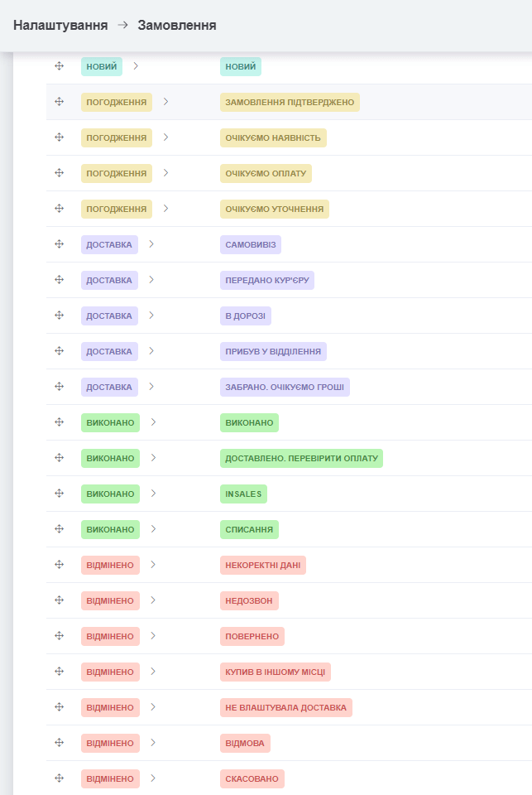Click move icon for В дорозі row
The height and width of the screenshot is (795, 532).
pos(59,316)
